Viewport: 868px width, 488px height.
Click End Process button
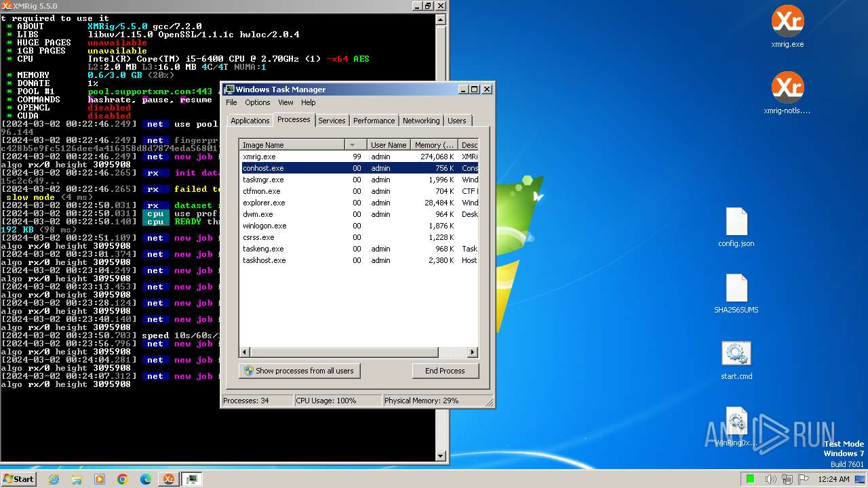pyautogui.click(x=445, y=371)
